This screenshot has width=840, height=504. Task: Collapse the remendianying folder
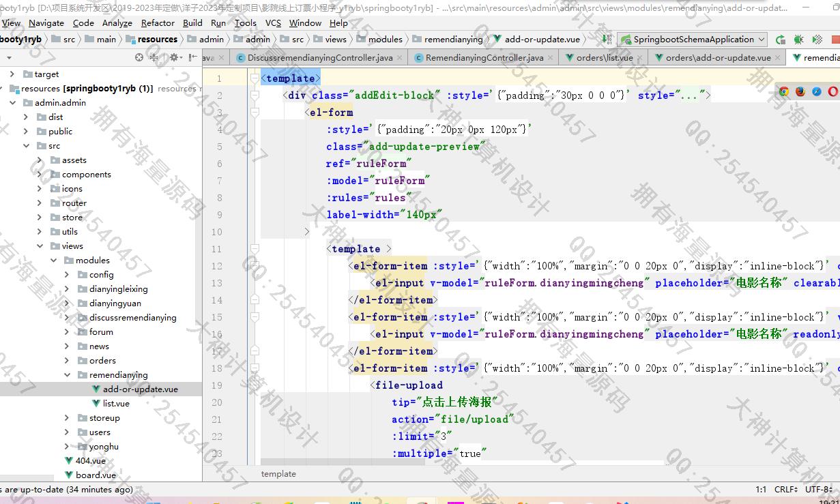67,374
